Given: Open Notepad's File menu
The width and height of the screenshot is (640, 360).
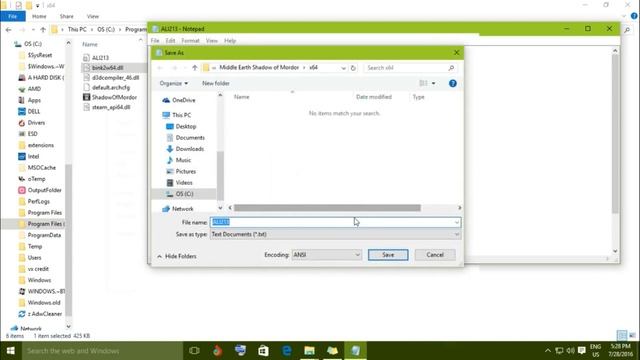Looking at the screenshot, I should click(155, 41).
